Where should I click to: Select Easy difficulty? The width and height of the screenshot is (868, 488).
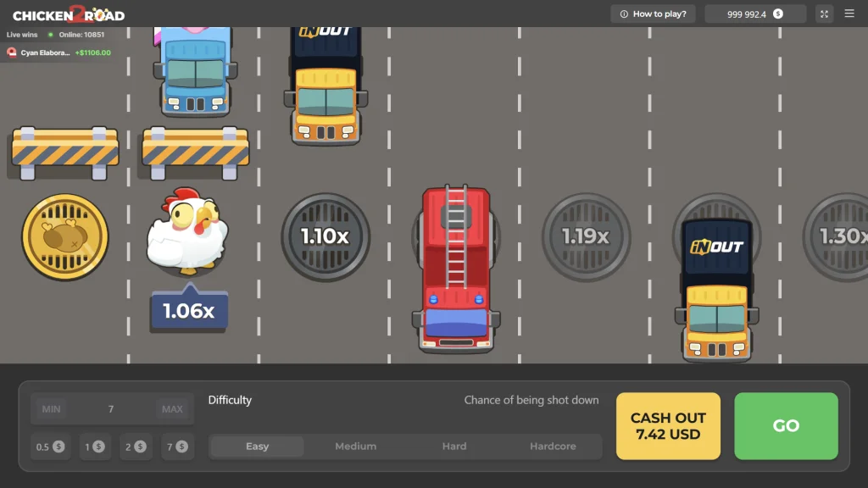[x=258, y=446]
